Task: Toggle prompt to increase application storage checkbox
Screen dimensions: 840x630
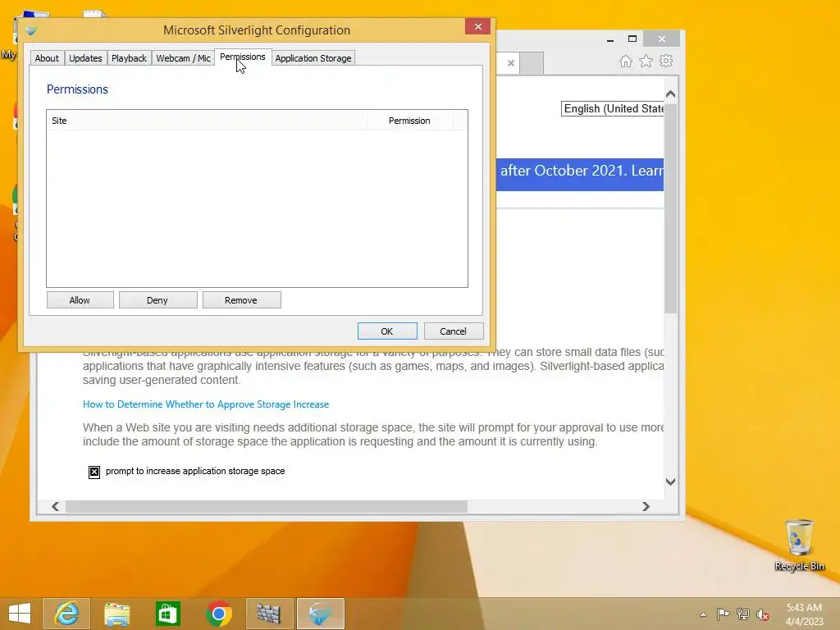Action: 94,472
